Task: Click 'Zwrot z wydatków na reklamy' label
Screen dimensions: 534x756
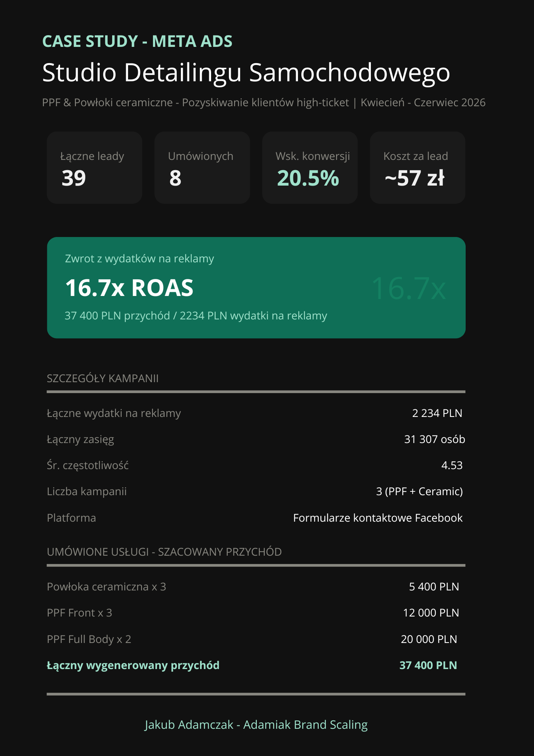Action: 139,259
